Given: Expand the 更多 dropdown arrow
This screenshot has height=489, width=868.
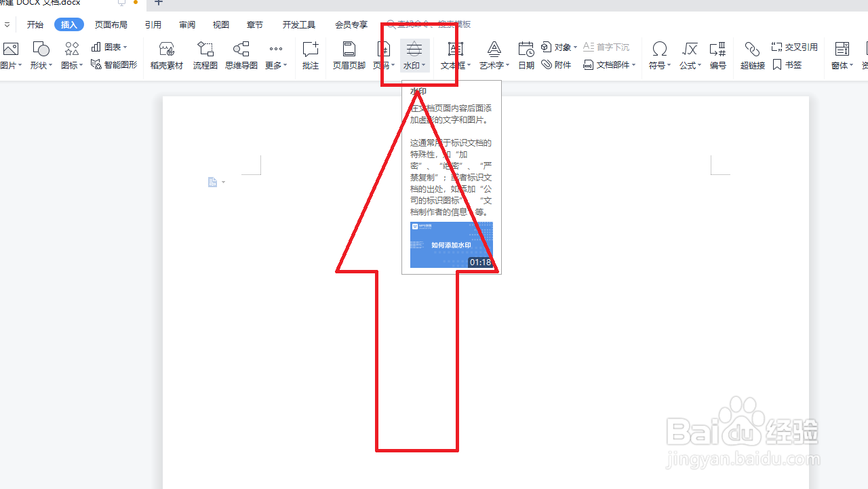Looking at the screenshot, I should 285,66.
